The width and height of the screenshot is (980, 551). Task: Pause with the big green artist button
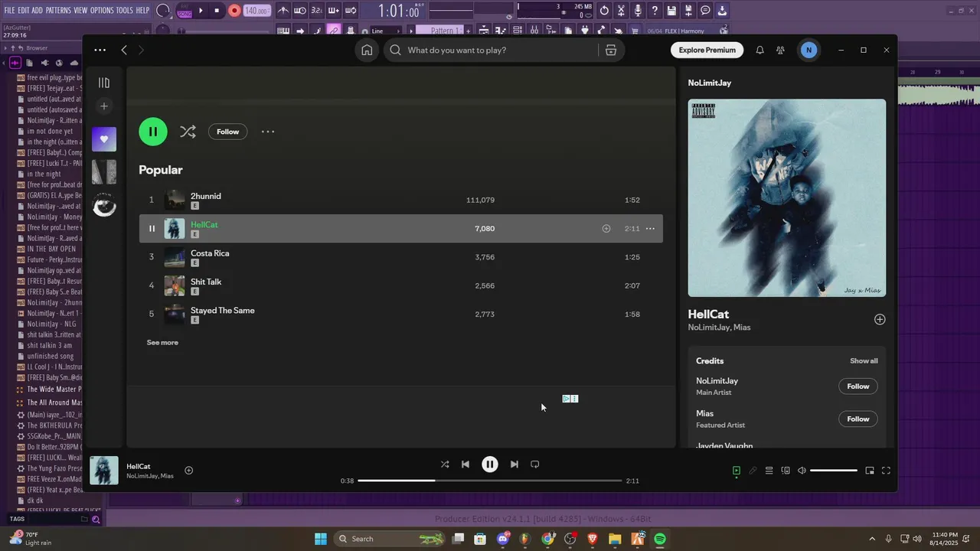[153, 132]
